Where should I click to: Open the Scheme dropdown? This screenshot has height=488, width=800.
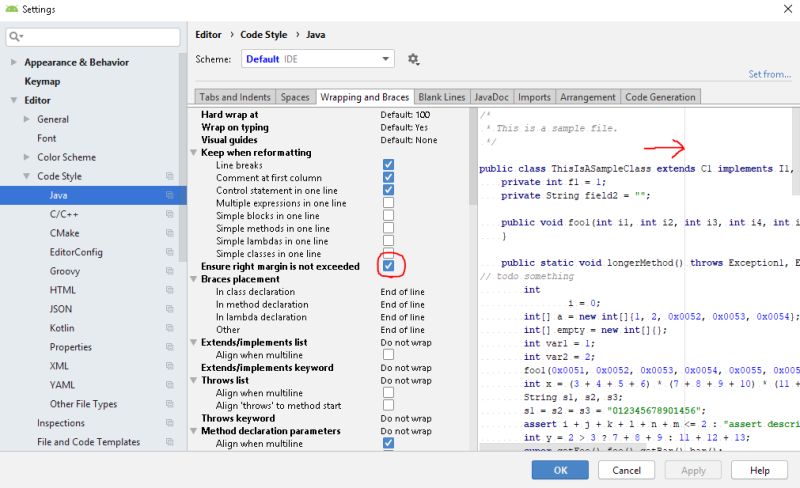point(318,59)
